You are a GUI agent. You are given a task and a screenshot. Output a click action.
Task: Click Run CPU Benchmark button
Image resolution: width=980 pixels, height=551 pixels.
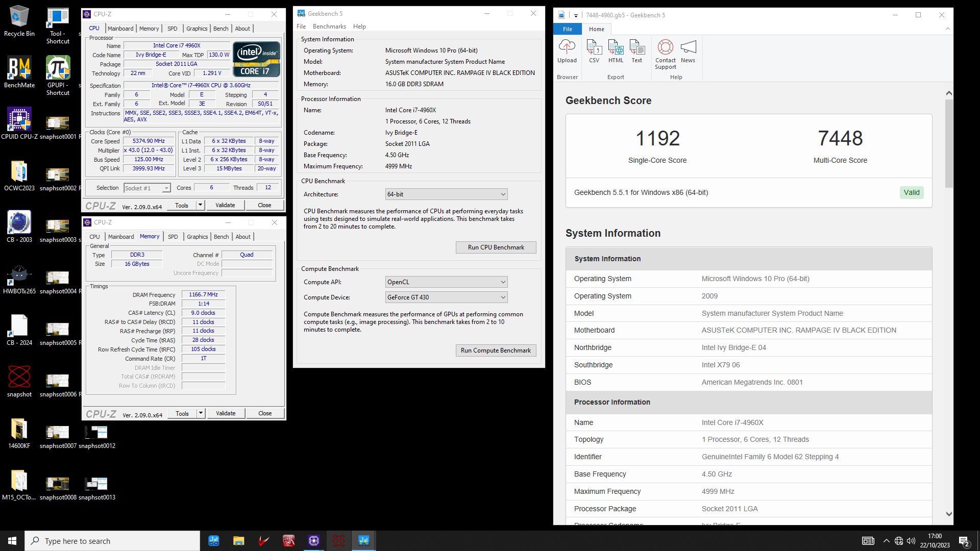[496, 247]
